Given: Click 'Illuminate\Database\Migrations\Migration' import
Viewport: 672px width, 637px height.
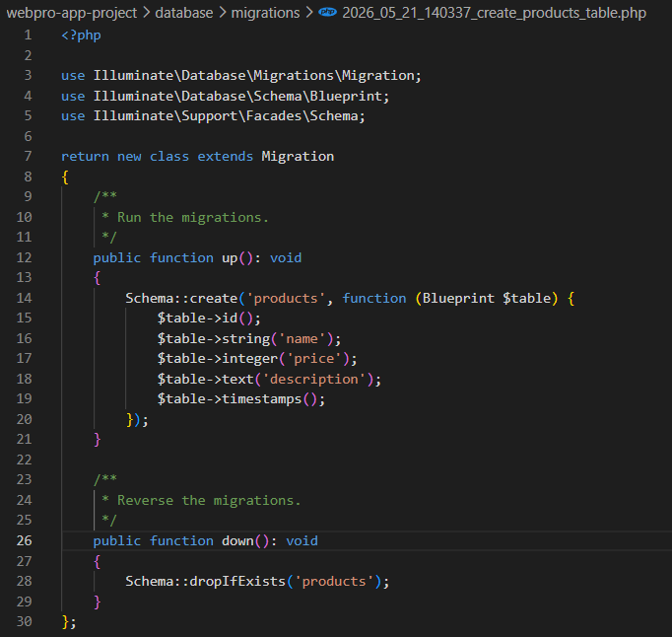Looking at the screenshot, I should click(253, 76).
